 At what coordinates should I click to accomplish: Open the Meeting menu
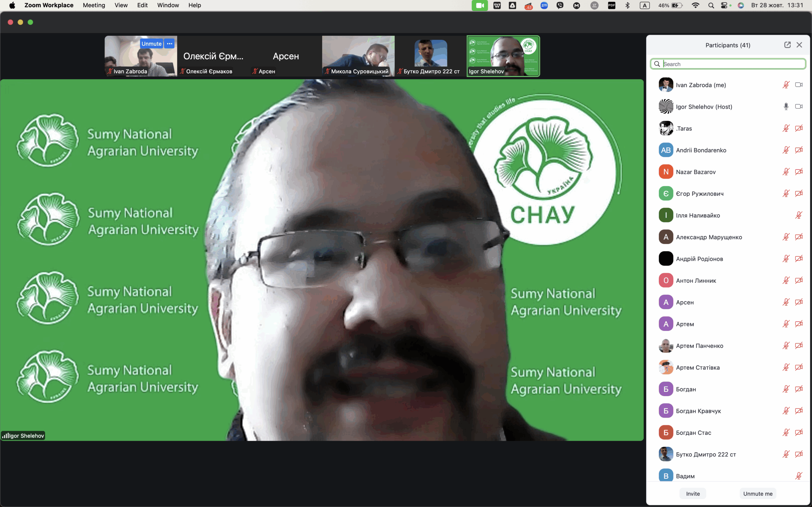click(94, 5)
